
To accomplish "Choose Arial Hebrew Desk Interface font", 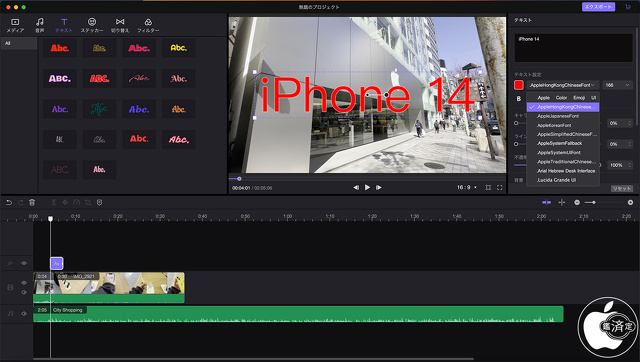I will (563, 171).
